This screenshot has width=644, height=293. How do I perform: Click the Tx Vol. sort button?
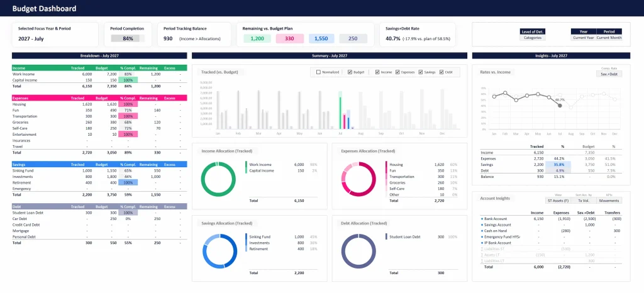pos(583,201)
